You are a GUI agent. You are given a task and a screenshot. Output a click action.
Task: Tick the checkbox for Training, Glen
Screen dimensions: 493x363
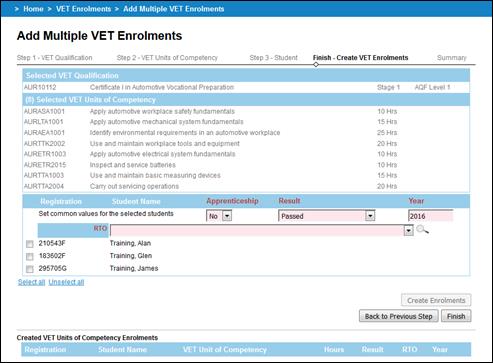(30, 256)
